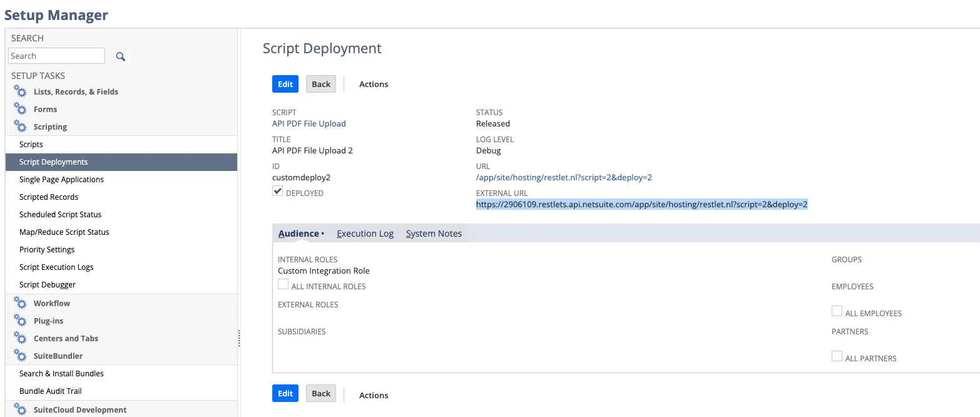Click gear icon beside Plug-ins
Screen dimensions: 980x417
tap(20, 321)
